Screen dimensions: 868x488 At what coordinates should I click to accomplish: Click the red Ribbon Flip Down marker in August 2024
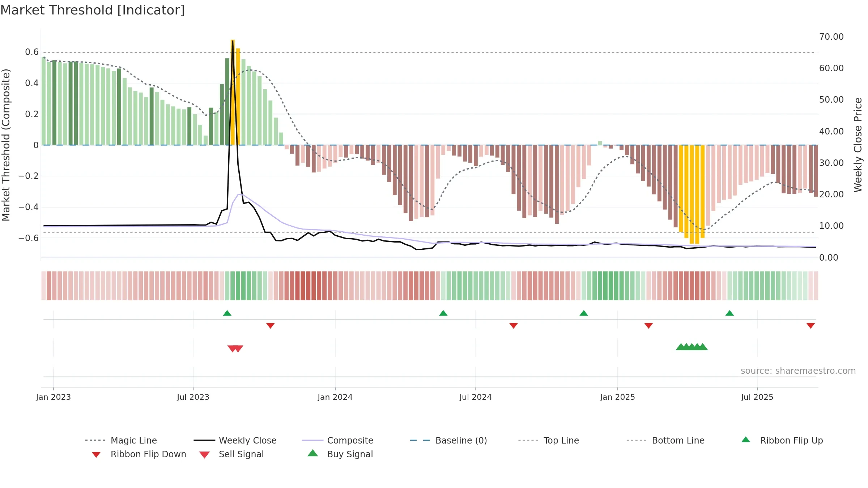[514, 326]
